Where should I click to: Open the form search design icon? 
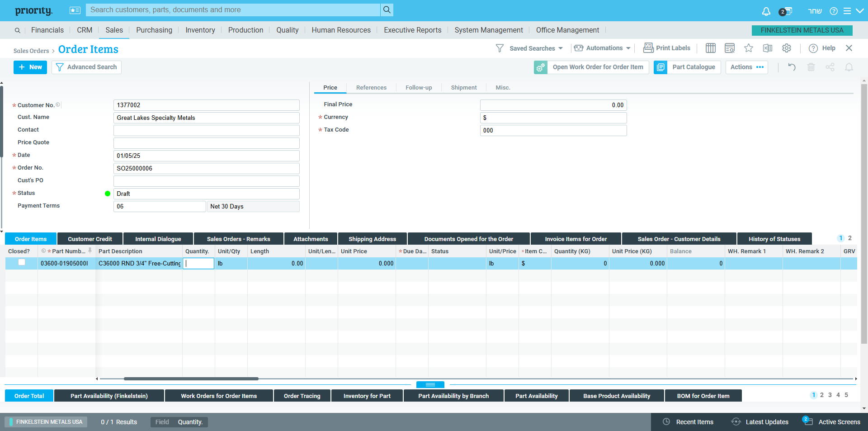tap(729, 48)
